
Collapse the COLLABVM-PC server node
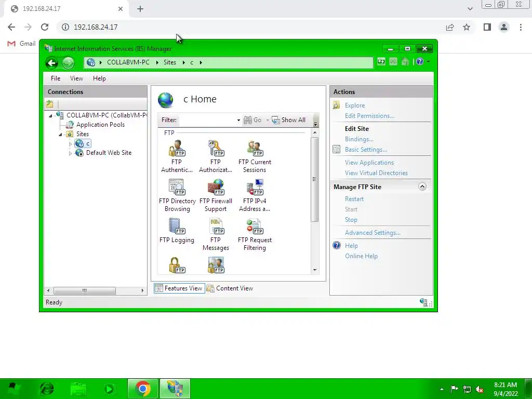50,116
